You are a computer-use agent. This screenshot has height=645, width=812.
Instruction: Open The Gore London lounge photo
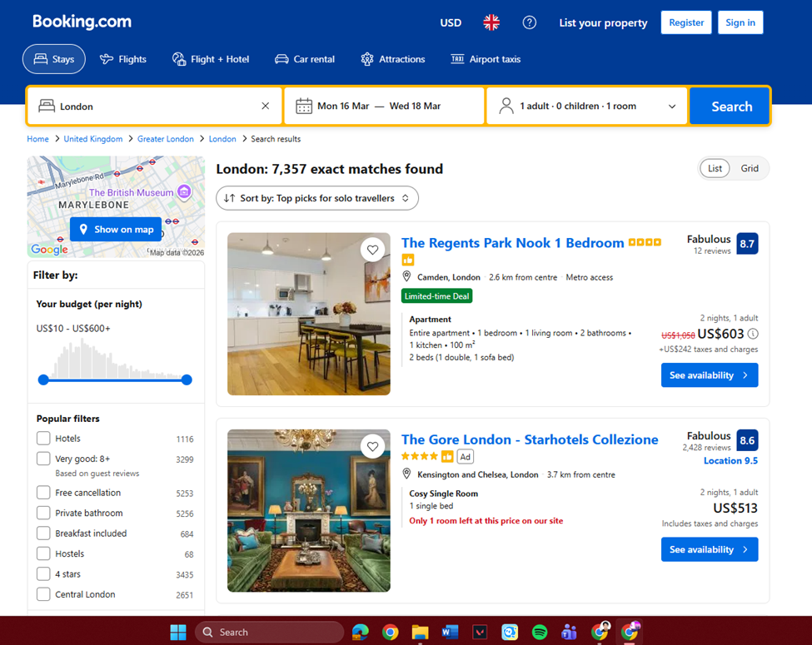tap(309, 510)
